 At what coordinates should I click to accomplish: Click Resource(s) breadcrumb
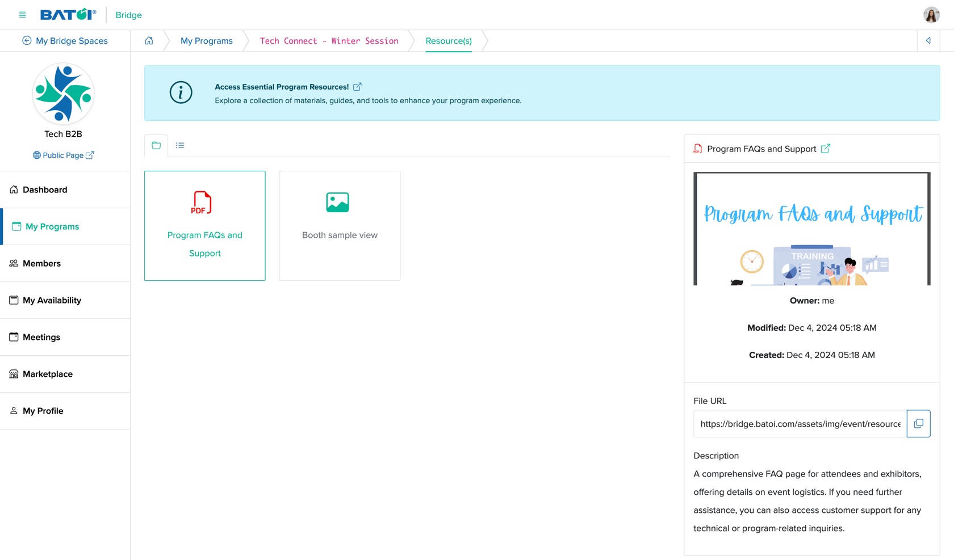click(449, 41)
